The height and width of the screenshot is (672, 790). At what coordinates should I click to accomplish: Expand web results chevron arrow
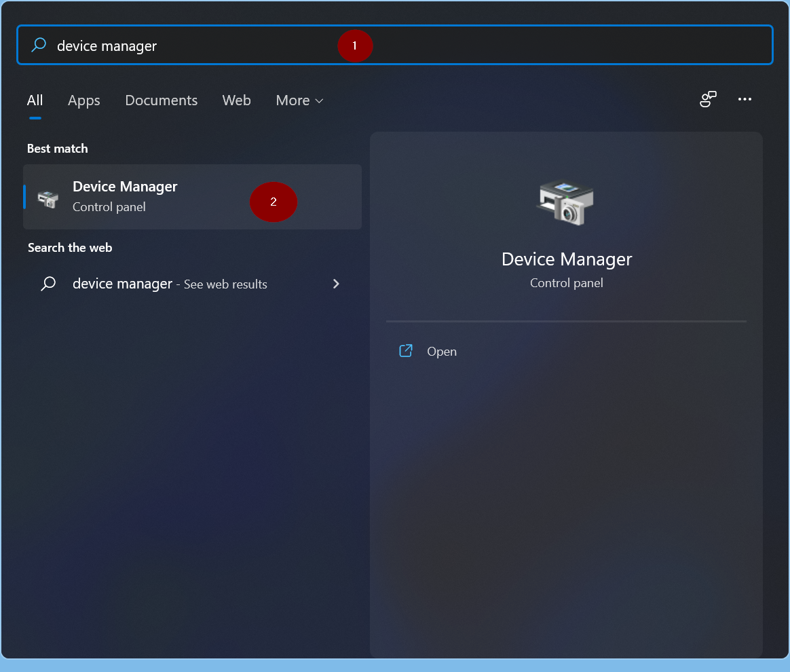[336, 284]
